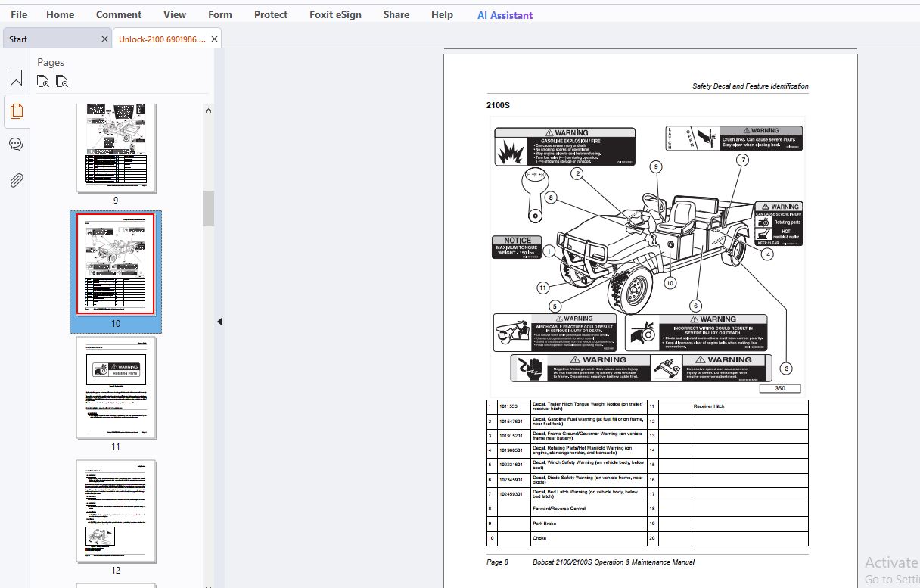
Task: Open the Comments panel icon
Action: tap(16, 145)
